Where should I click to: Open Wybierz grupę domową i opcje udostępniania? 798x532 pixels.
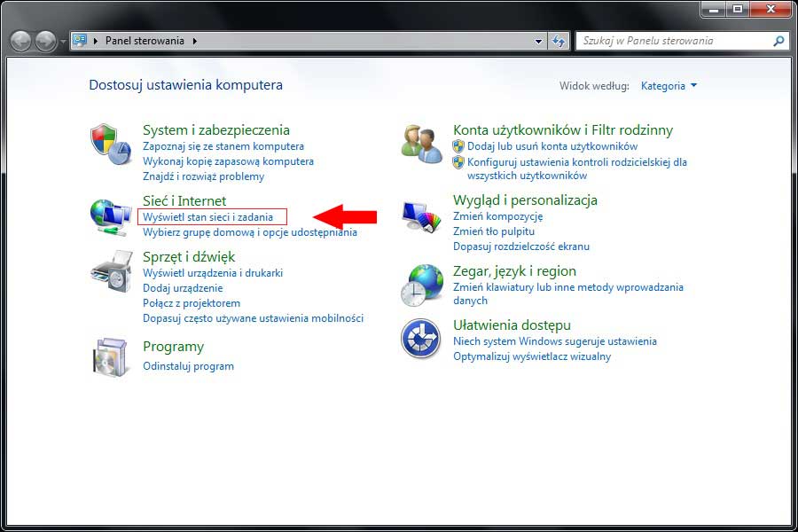pyautogui.click(x=250, y=232)
